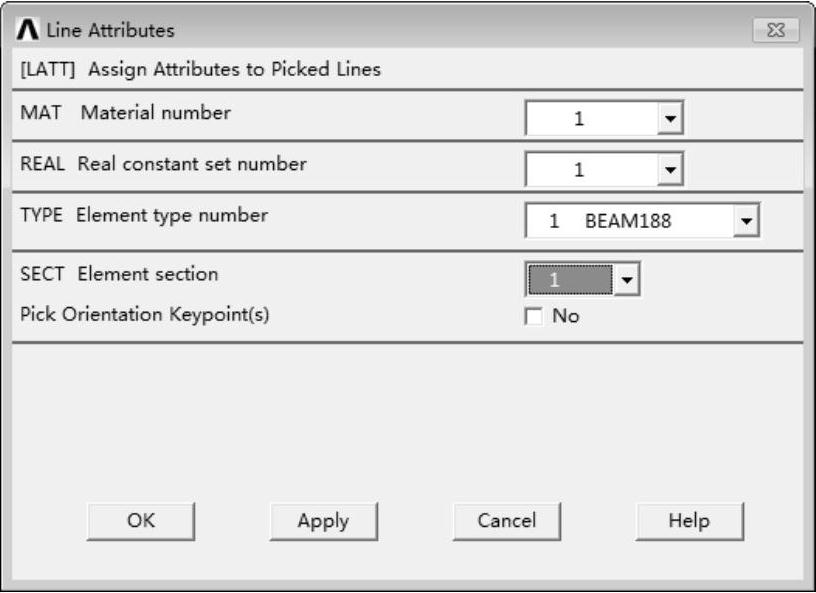Click the SECT Element section label

[x=119, y=273]
